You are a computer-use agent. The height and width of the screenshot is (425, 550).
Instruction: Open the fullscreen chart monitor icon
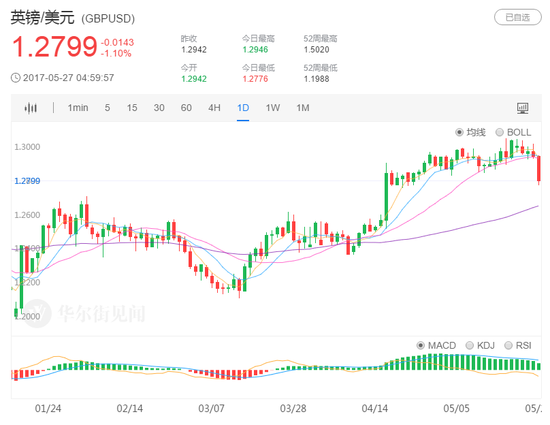[523, 108]
